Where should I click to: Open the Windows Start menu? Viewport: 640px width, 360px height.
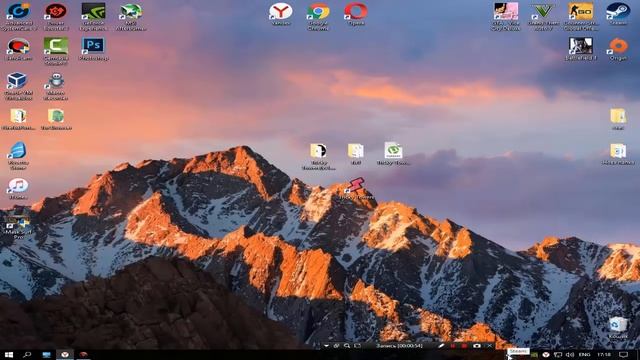tap(9, 355)
